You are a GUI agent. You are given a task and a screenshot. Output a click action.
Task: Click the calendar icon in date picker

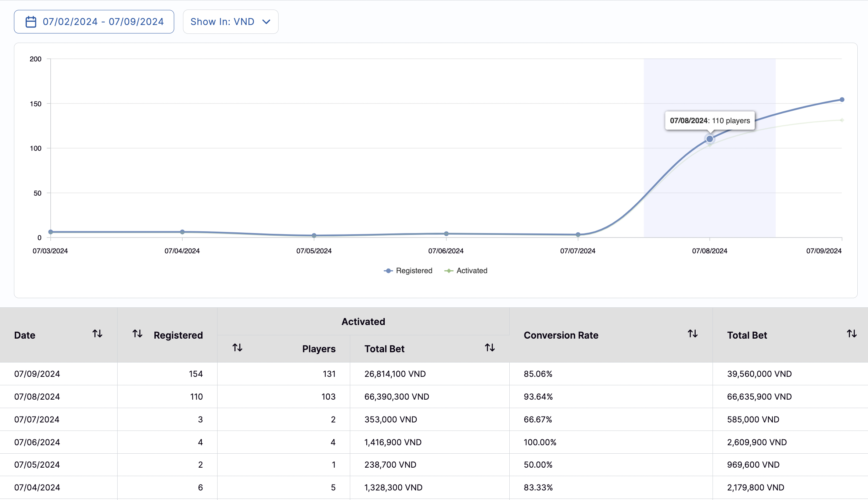[x=31, y=22]
